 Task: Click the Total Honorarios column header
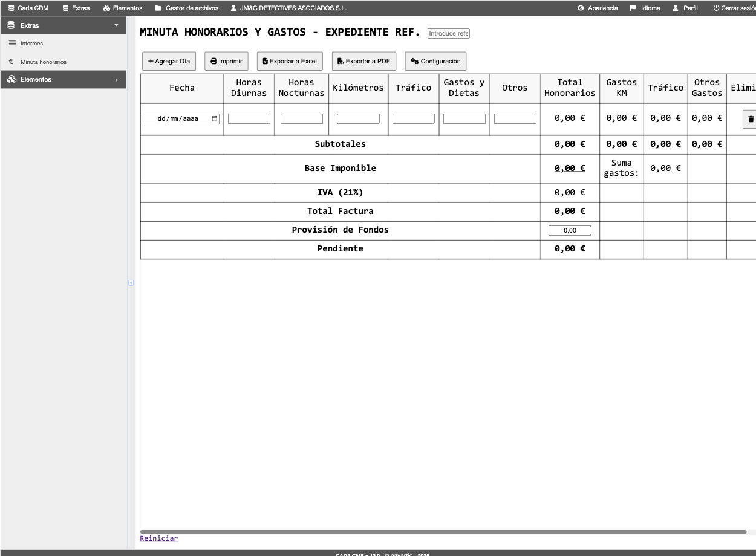[x=570, y=88]
